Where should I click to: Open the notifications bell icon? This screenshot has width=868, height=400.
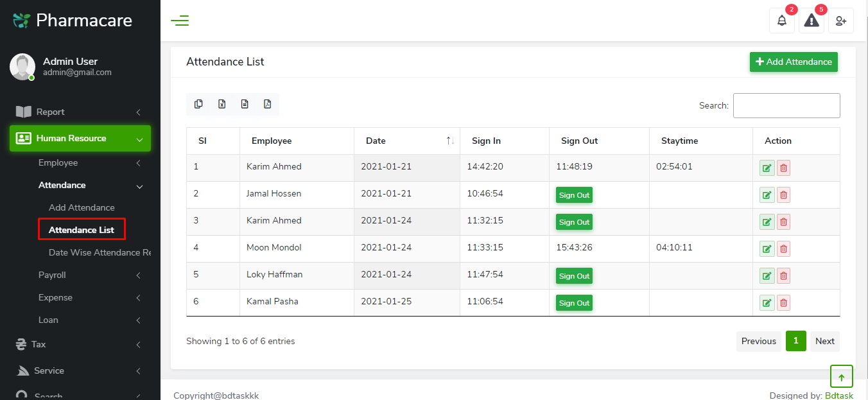(x=781, y=21)
